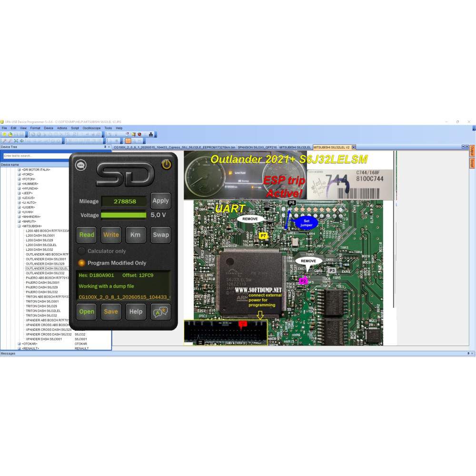Expand the JEEP tree node
This screenshot has width=476, height=476.
pyautogui.click(x=19, y=193)
